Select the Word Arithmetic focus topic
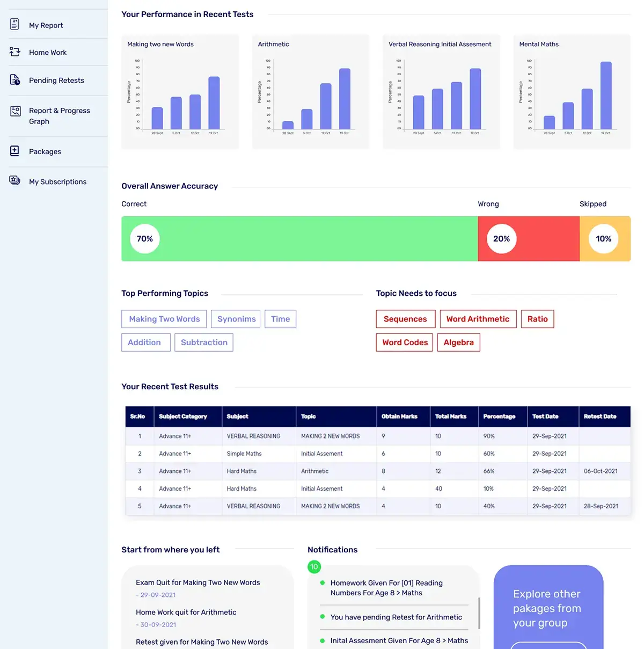 point(478,319)
